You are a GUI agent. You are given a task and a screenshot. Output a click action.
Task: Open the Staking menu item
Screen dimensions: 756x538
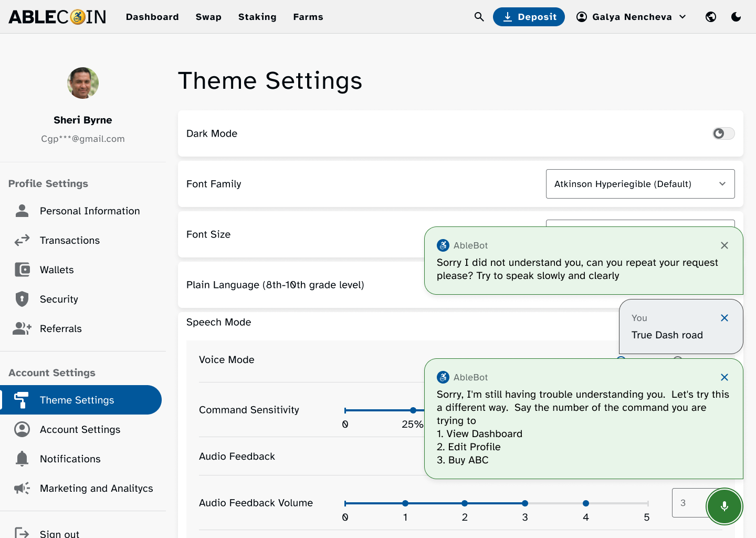[257, 17]
